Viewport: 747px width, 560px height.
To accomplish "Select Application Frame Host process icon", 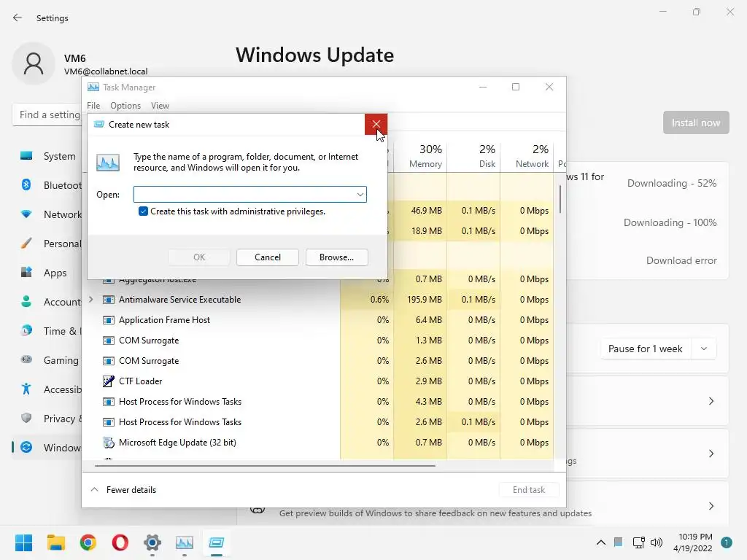I will pos(109,320).
